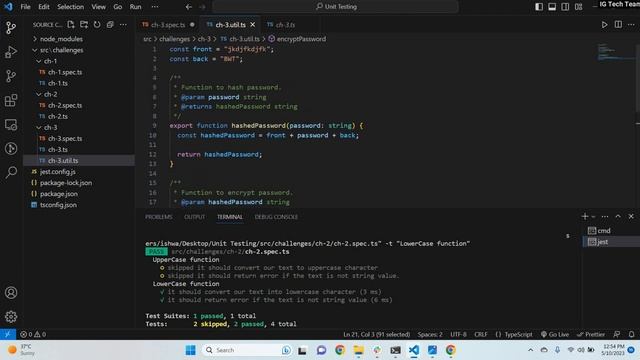Open the File menu
Image resolution: width=640 pixels, height=360 pixels.
click(x=25, y=7)
